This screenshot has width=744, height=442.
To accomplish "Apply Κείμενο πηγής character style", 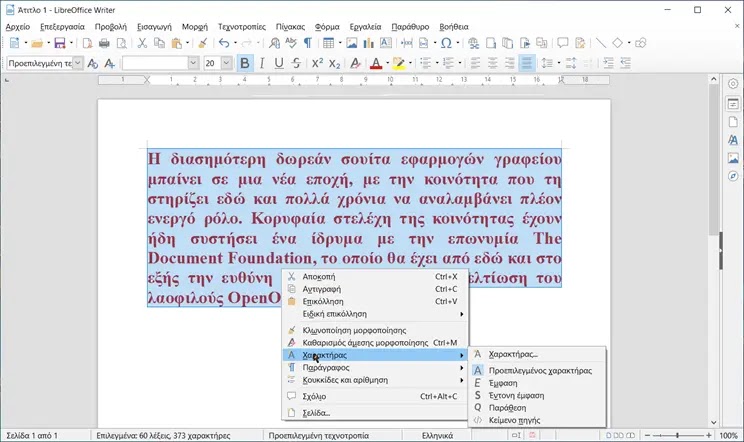I will point(537,420).
